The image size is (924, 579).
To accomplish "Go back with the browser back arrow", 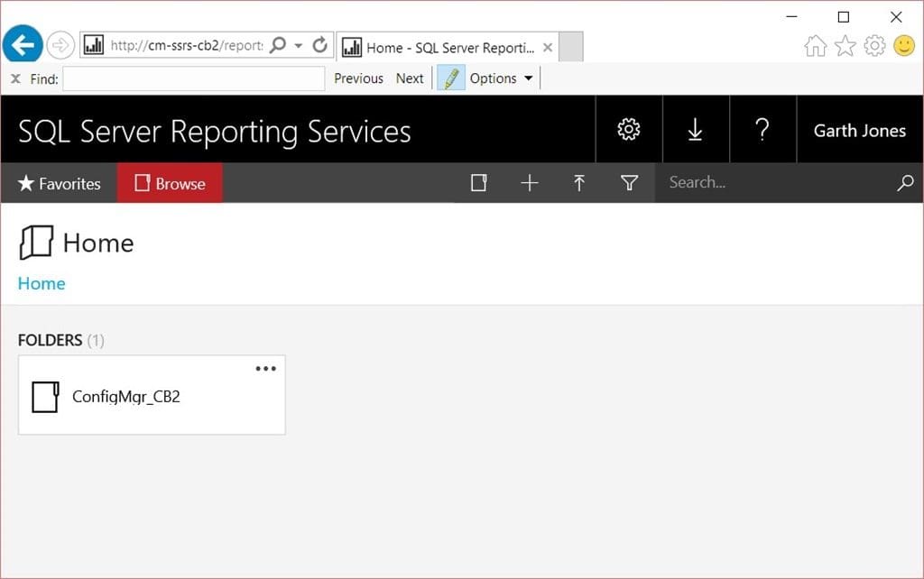I will pyautogui.click(x=23, y=44).
